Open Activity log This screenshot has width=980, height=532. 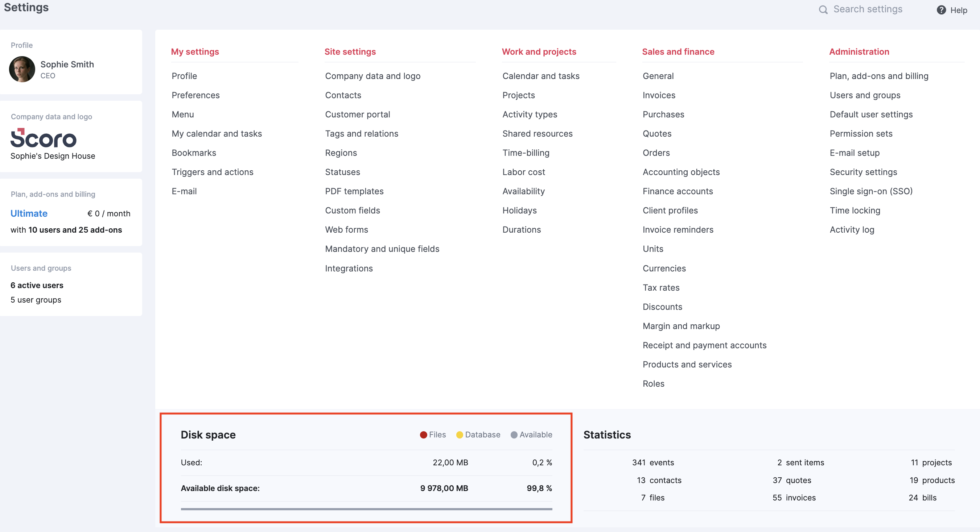tap(852, 229)
